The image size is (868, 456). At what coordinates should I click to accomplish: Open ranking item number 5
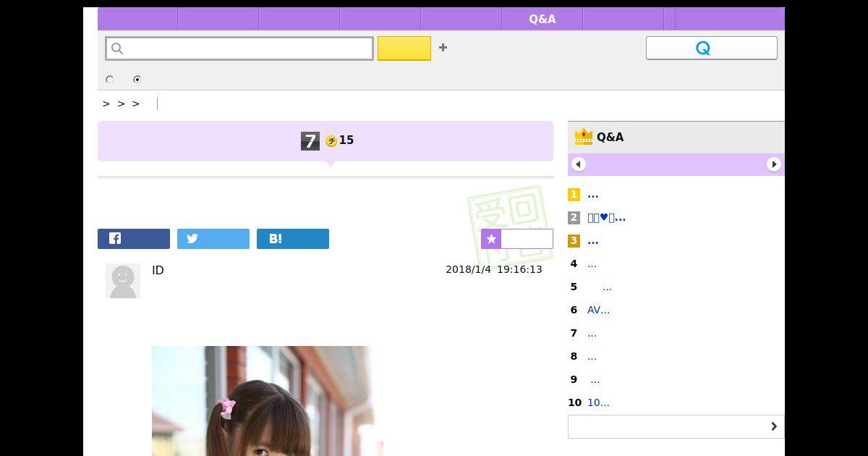point(607,287)
